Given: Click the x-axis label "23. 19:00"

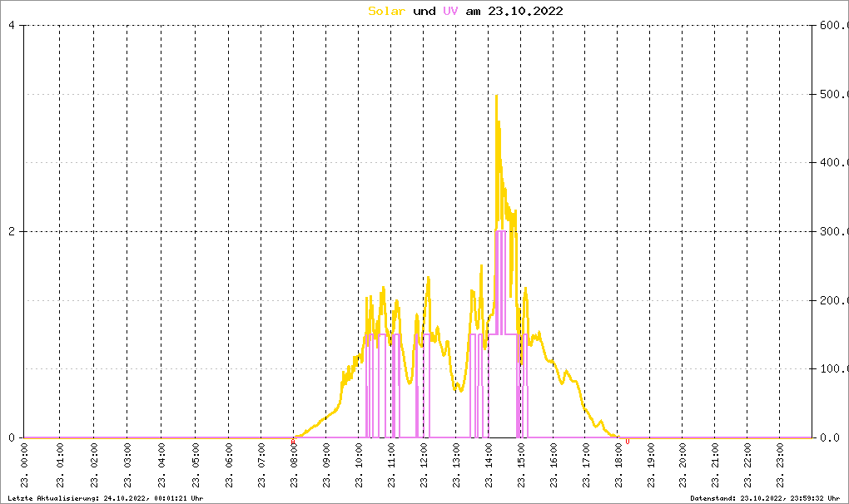Looking at the screenshot, I should pyautogui.click(x=650, y=466).
